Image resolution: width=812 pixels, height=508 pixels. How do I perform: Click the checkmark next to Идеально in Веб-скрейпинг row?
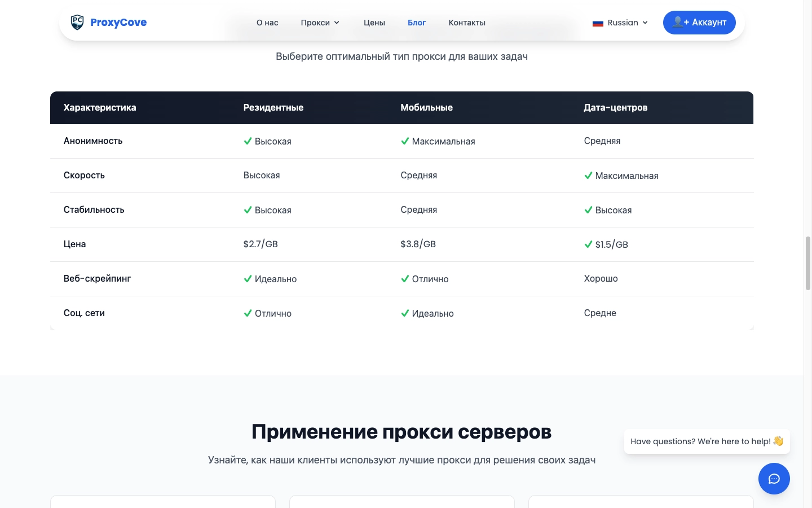tap(248, 279)
